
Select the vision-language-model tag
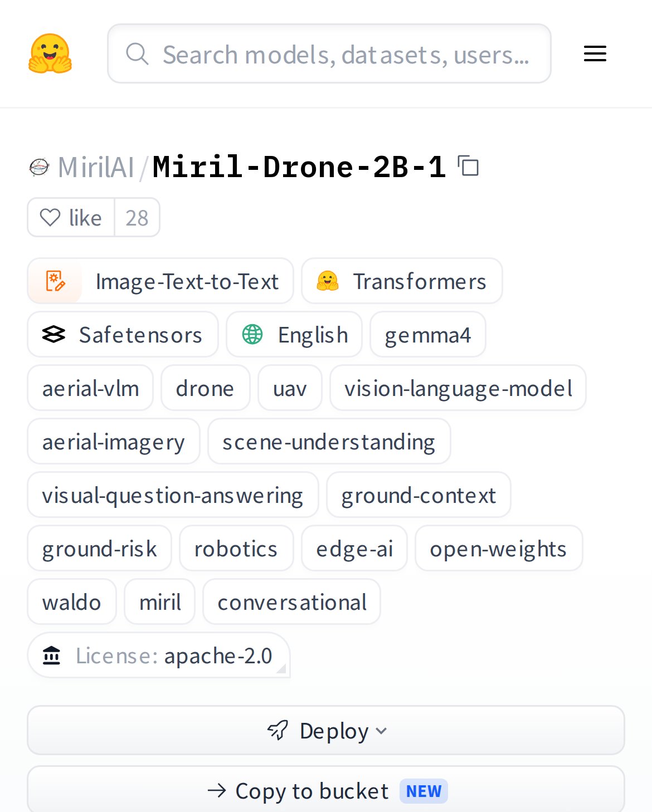458,388
